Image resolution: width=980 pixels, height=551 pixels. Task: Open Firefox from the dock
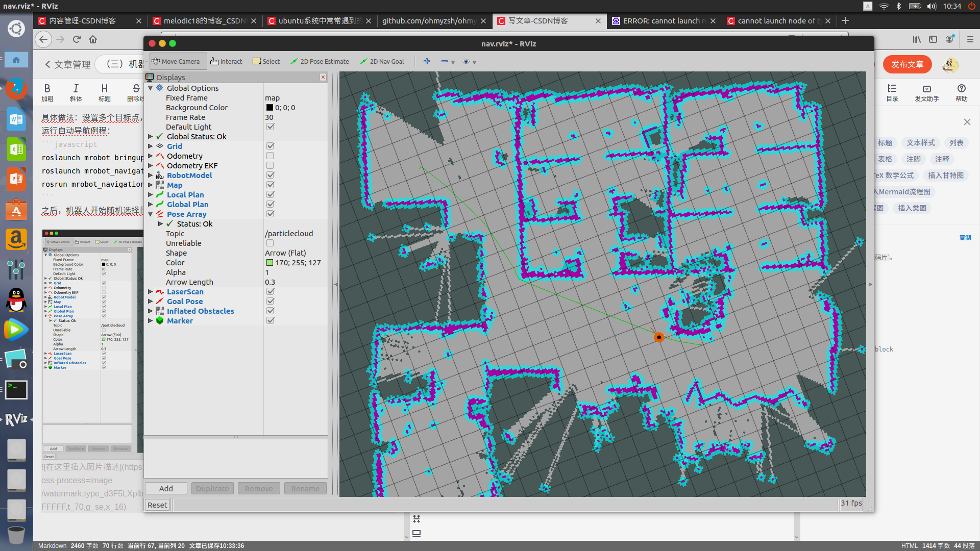tap(16, 89)
